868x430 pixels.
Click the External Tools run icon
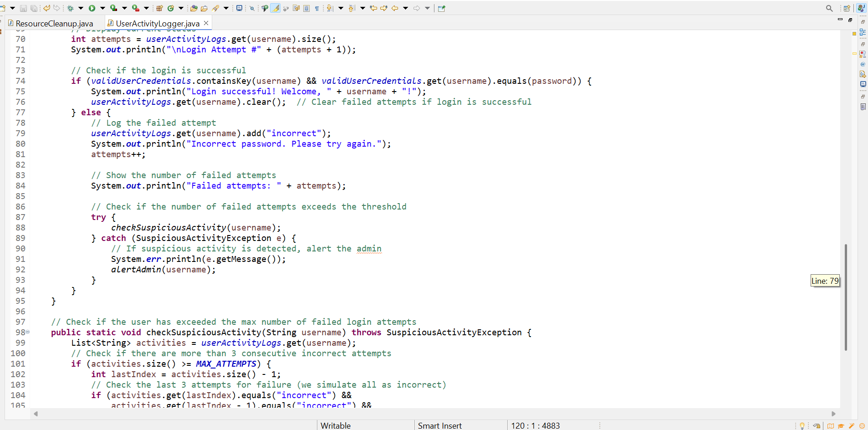point(135,8)
